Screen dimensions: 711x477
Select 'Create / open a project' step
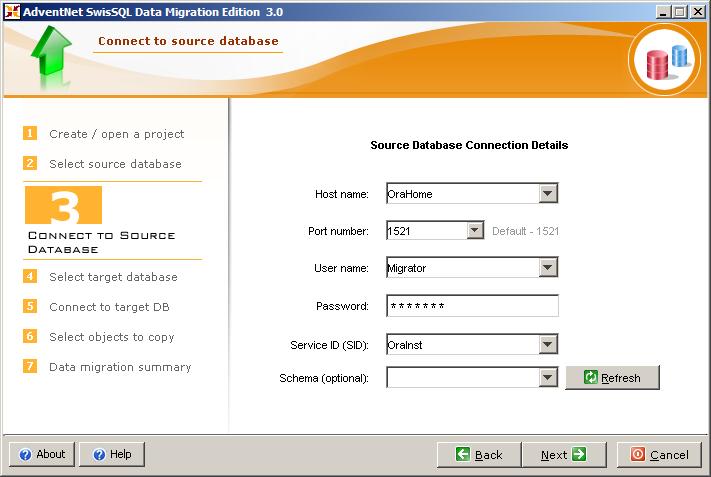click(x=117, y=134)
